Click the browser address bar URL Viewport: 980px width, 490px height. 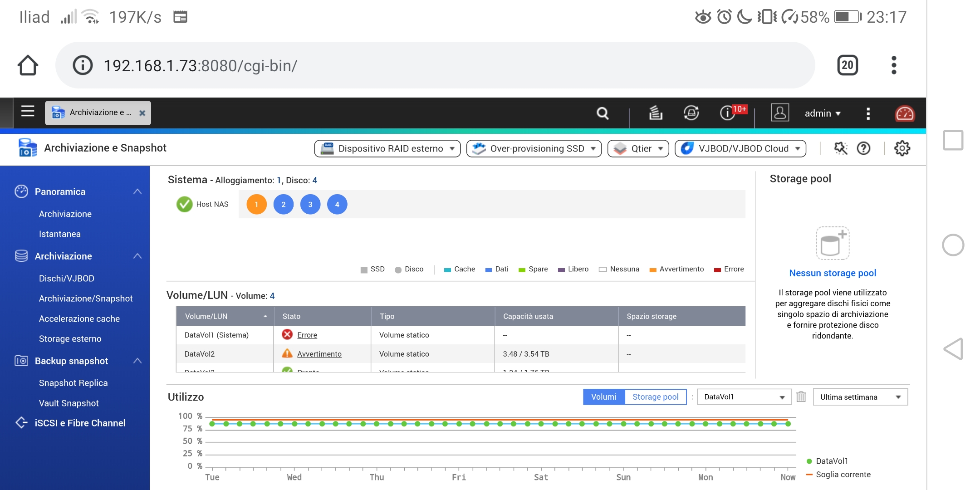tap(200, 66)
